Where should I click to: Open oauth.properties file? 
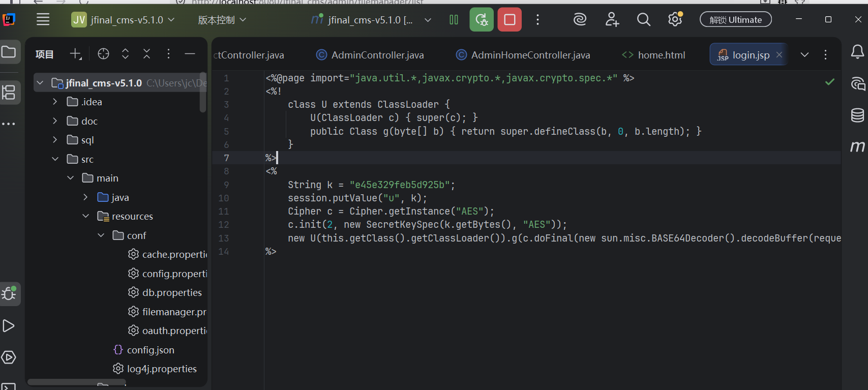[x=168, y=331]
